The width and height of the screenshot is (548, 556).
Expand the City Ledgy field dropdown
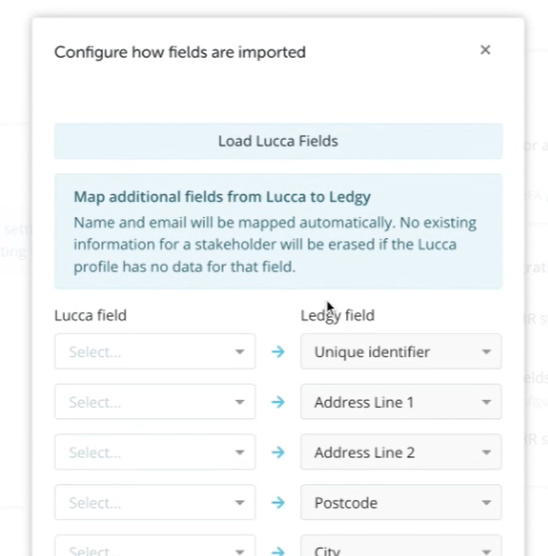[401, 547]
